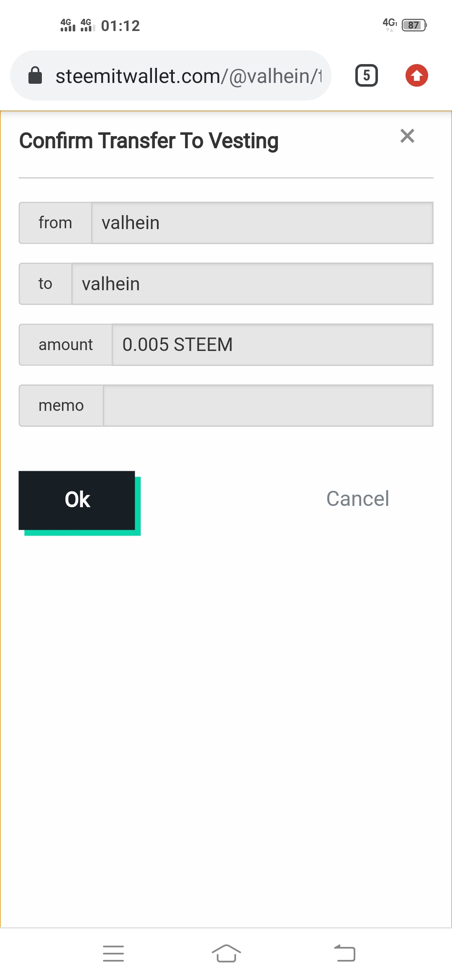Screen dimensions: 452x980
Task: Tap the memo label
Action: [61, 405]
